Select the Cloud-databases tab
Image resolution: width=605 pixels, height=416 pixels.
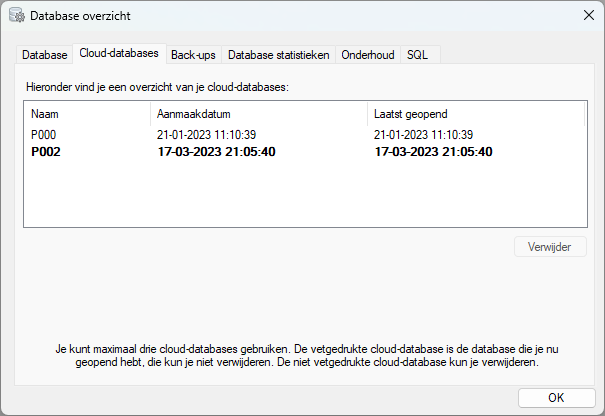coord(119,53)
